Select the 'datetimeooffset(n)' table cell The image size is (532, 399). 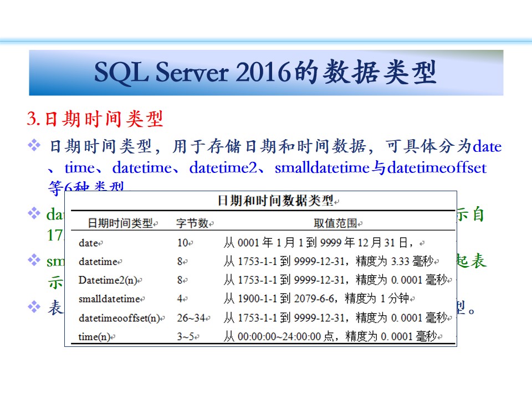(119, 318)
